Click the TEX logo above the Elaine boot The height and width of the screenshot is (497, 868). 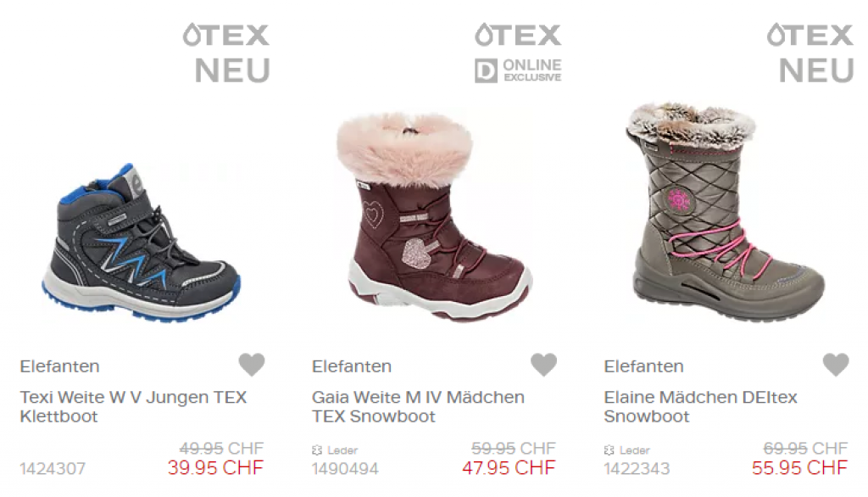[x=810, y=35]
